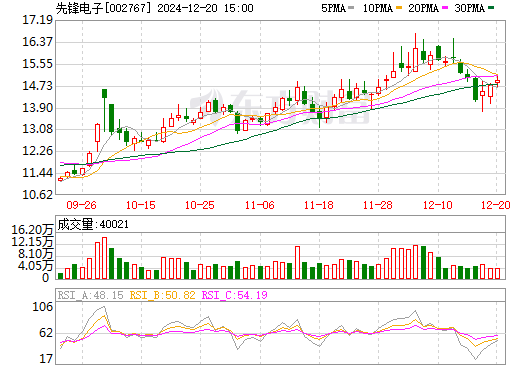This screenshot has width=520, height=365.
Task: Click the 8.10万 volume axis label
Action: 36,254
